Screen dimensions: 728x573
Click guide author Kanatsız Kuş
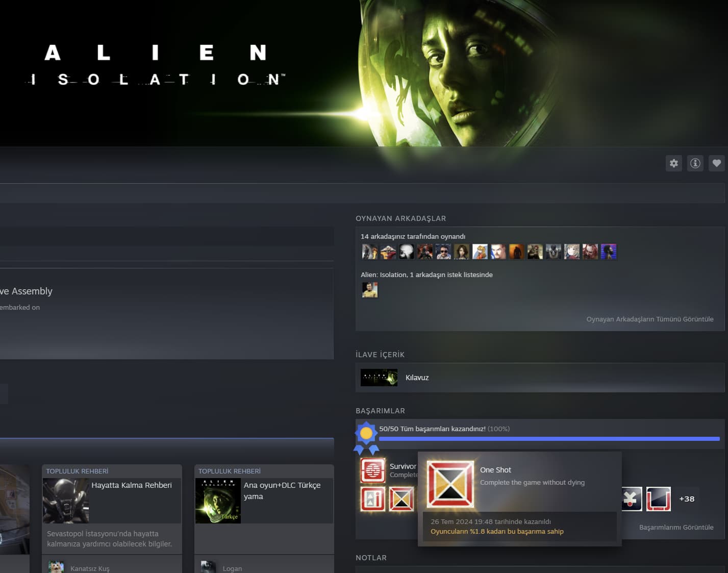pyautogui.click(x=90, y=568)
